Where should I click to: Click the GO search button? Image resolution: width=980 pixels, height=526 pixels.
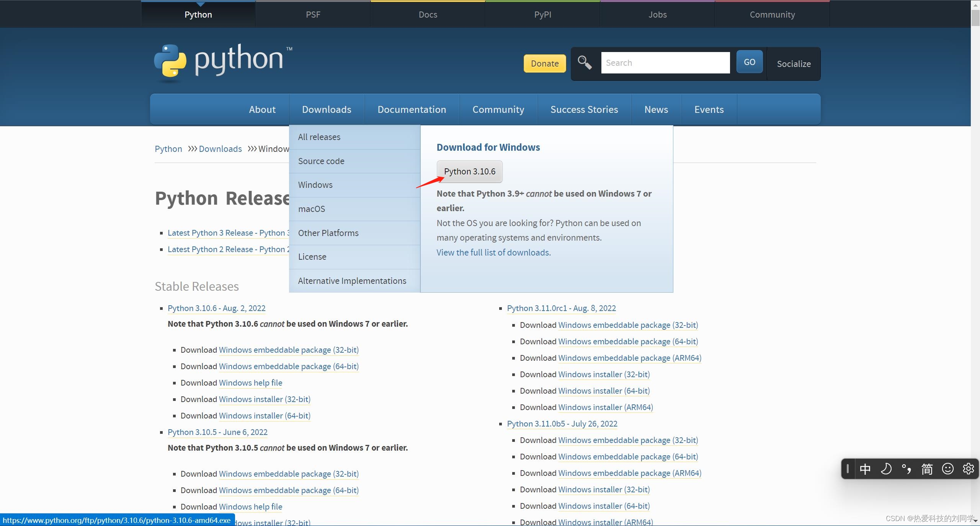(750, 62)
